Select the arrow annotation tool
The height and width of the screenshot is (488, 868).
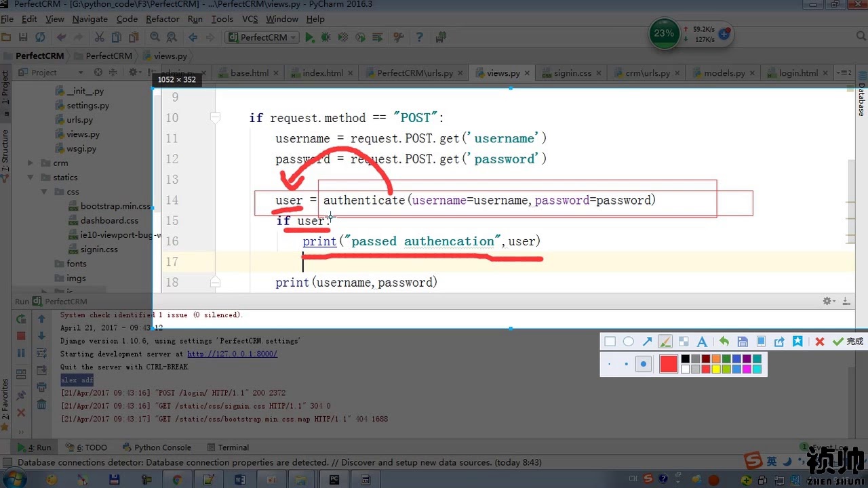coord(647,342)
